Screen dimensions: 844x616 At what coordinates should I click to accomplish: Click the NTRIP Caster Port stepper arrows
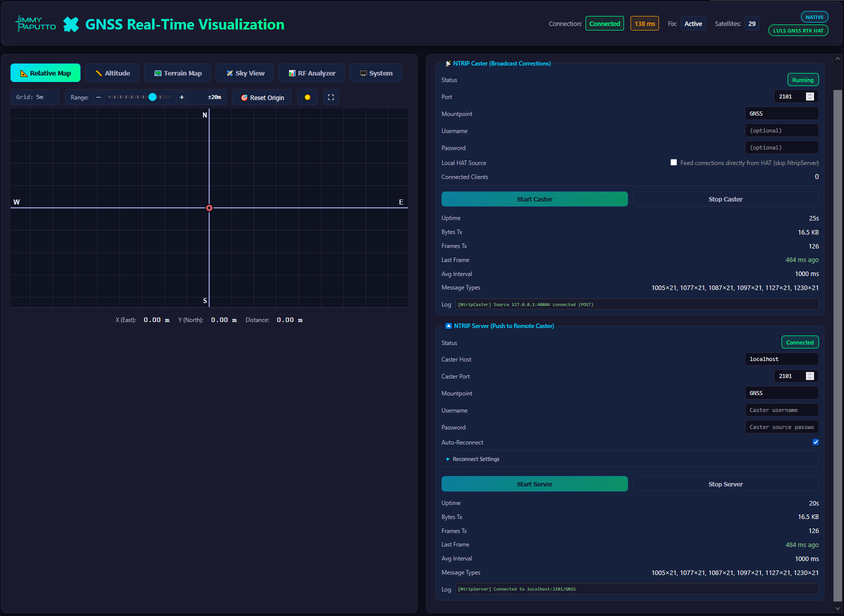coord(810,96)
